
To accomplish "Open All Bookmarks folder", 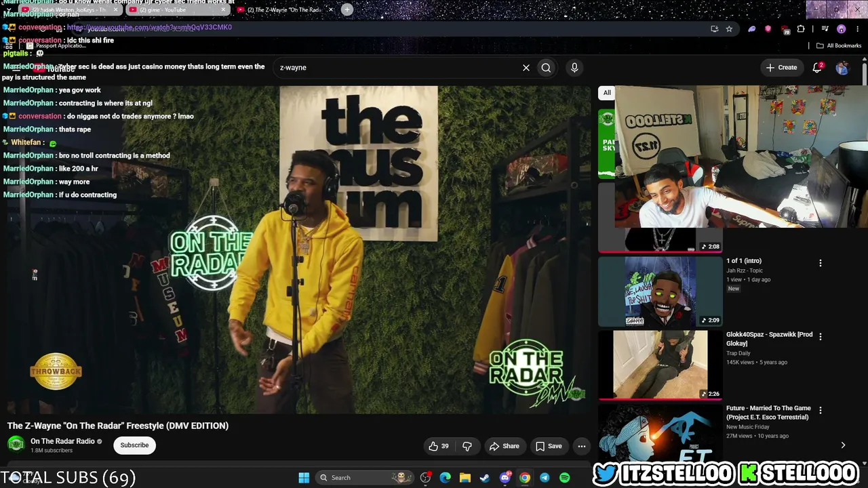I will pos(838,45).
